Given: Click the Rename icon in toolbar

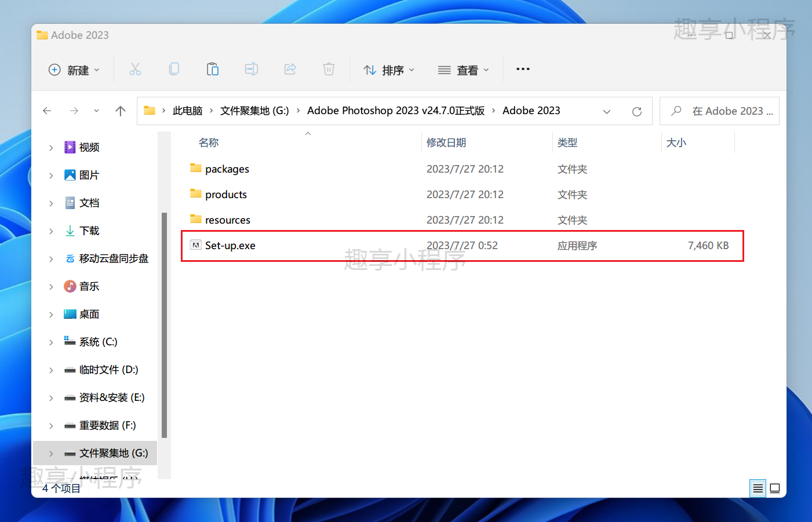Looking at the screenshot, I should click(x=252, y=70).
